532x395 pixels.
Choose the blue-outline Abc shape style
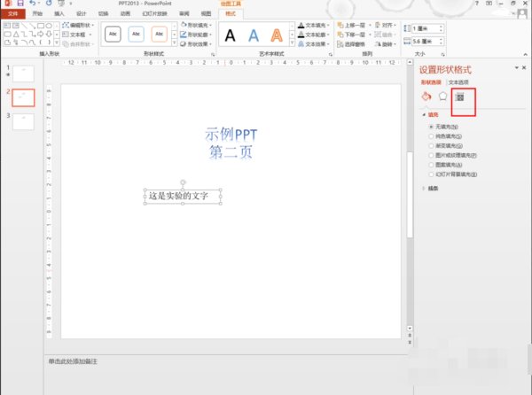pos(136,35)
